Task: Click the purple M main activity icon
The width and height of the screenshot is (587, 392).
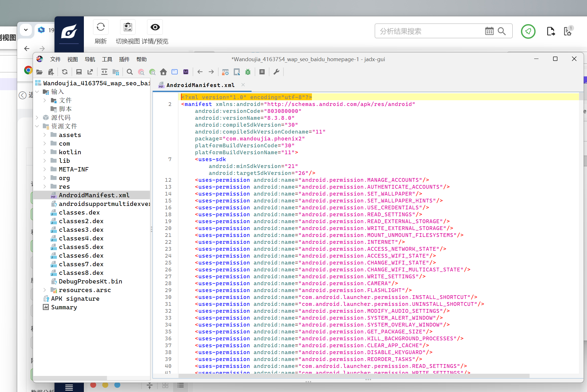Action: click(x=186, y=72)
